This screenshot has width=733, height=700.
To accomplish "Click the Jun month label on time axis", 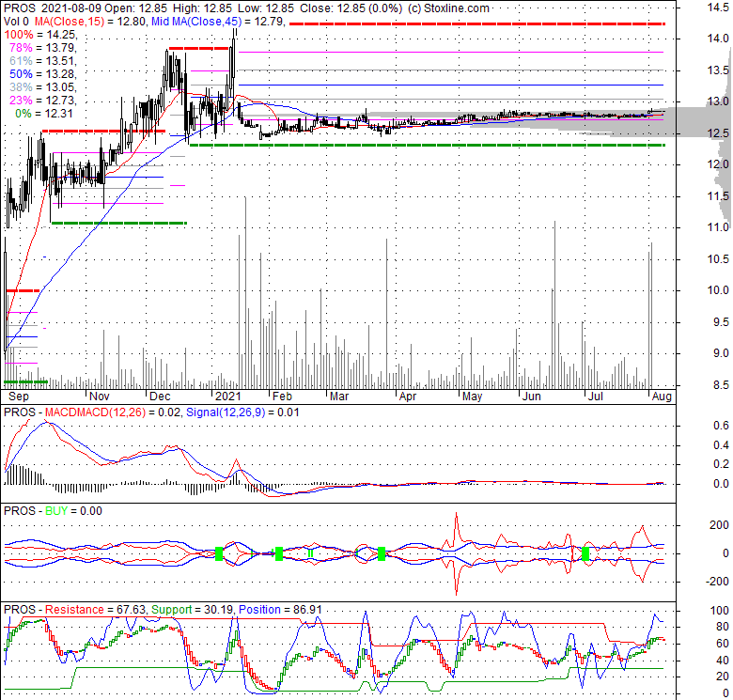I will click(532, 397).
